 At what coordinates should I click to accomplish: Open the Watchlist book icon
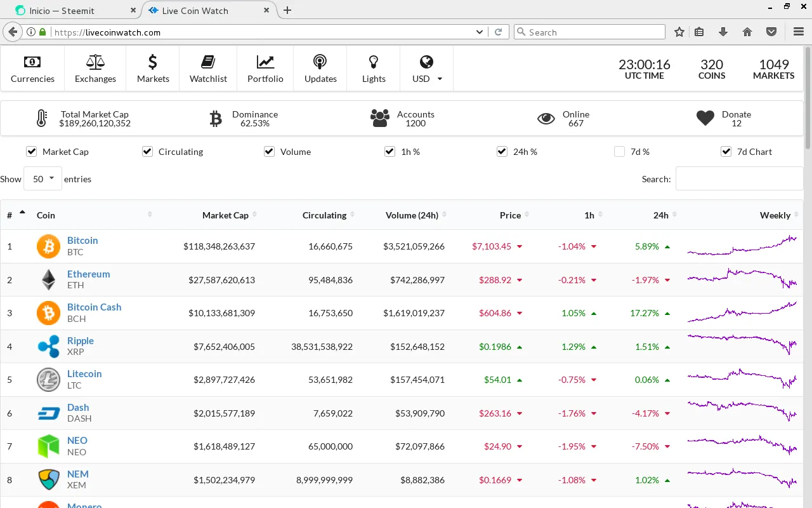tap(208, 62)
